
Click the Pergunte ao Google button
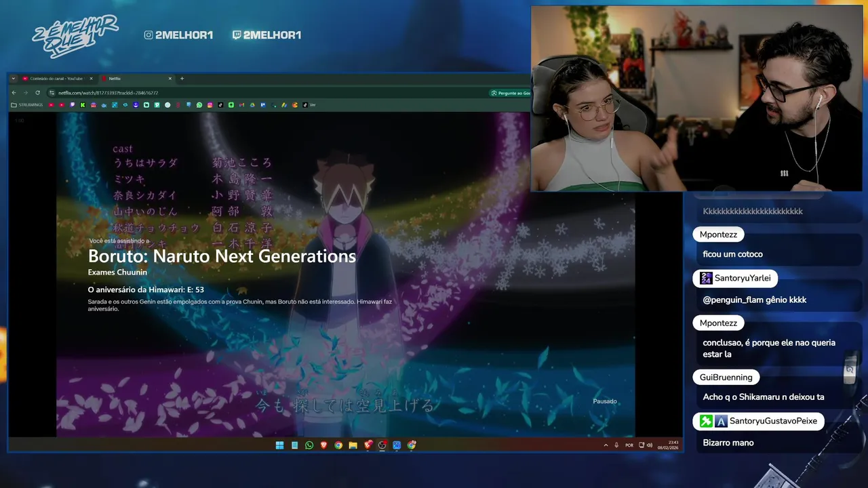click(510, 93)
